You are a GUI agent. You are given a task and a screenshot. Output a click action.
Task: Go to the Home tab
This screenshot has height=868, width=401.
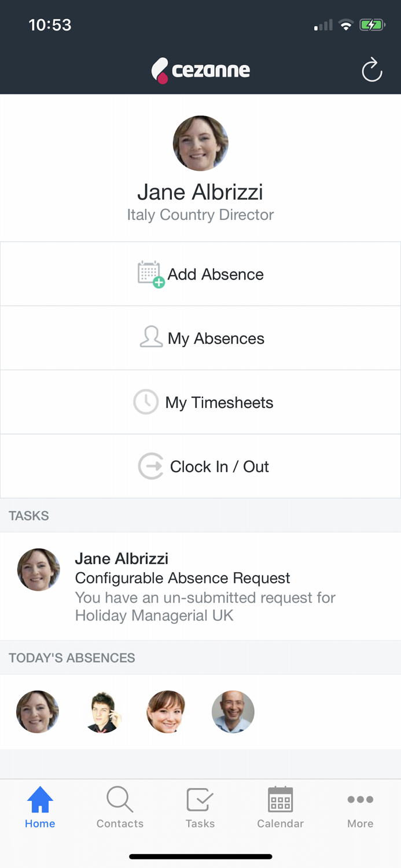[x=40, y=807]
